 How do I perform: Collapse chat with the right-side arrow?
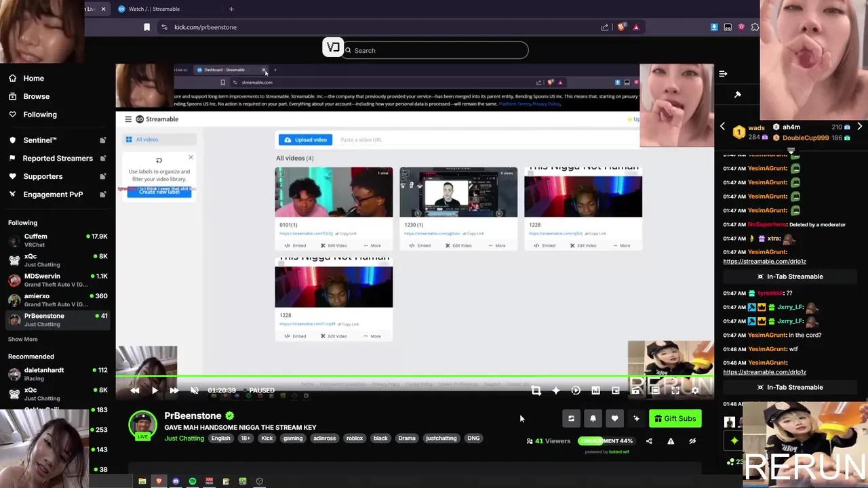[722, 74]
